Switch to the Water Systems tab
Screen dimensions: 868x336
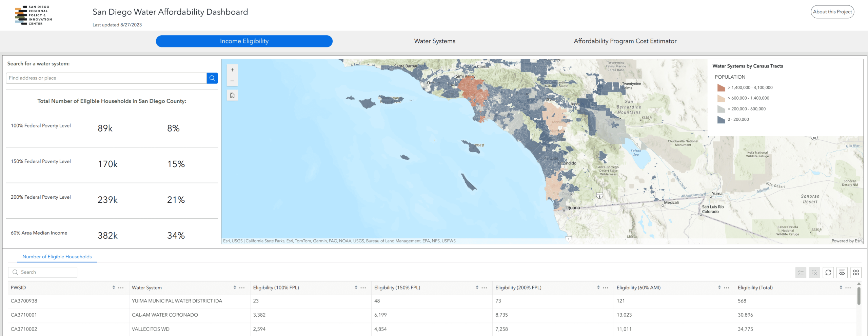click(434, 41)
